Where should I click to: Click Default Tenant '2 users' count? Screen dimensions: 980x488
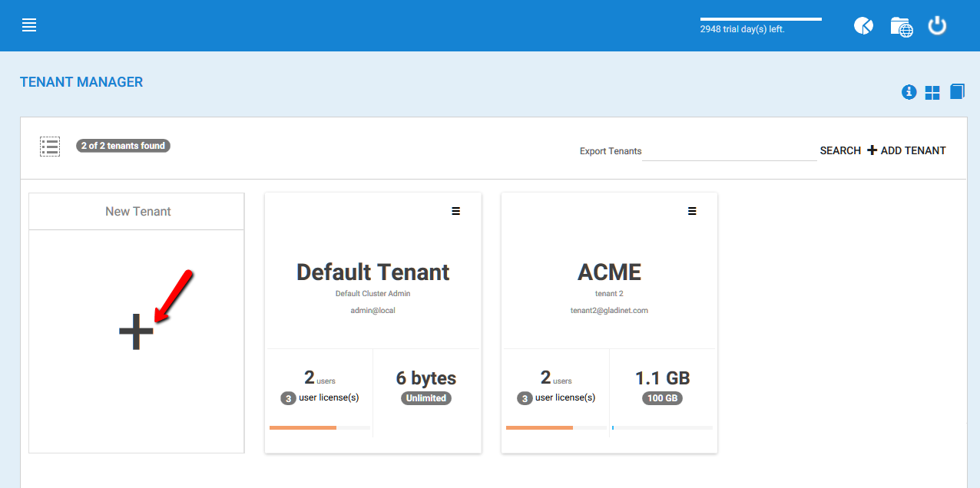point(319,378)
